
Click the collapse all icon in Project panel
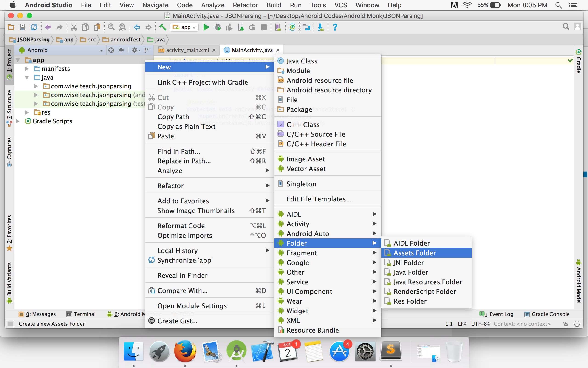[x=121, y=50]
